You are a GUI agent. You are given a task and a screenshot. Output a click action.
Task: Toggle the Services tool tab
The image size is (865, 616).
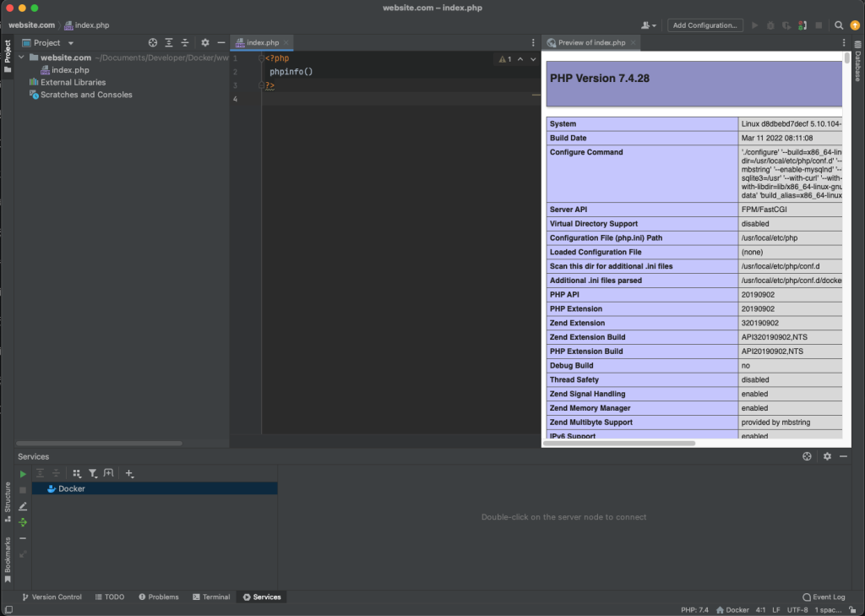pyautogui.click(x=262, y=597)
